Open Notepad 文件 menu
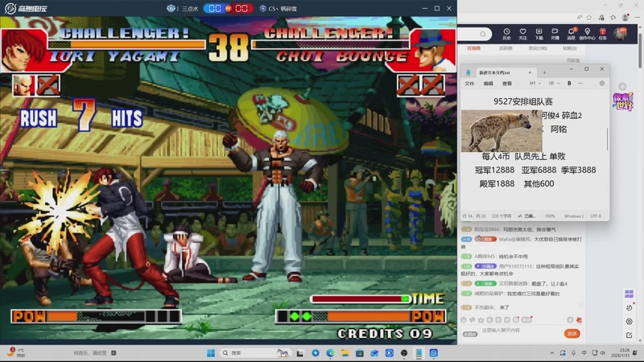 click(x=469, y=84)
